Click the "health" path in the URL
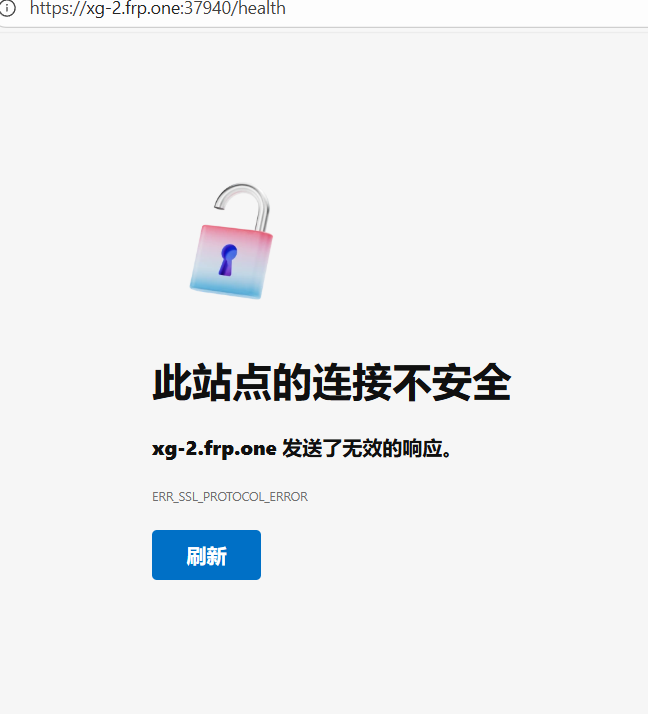 tap(262, 8)
